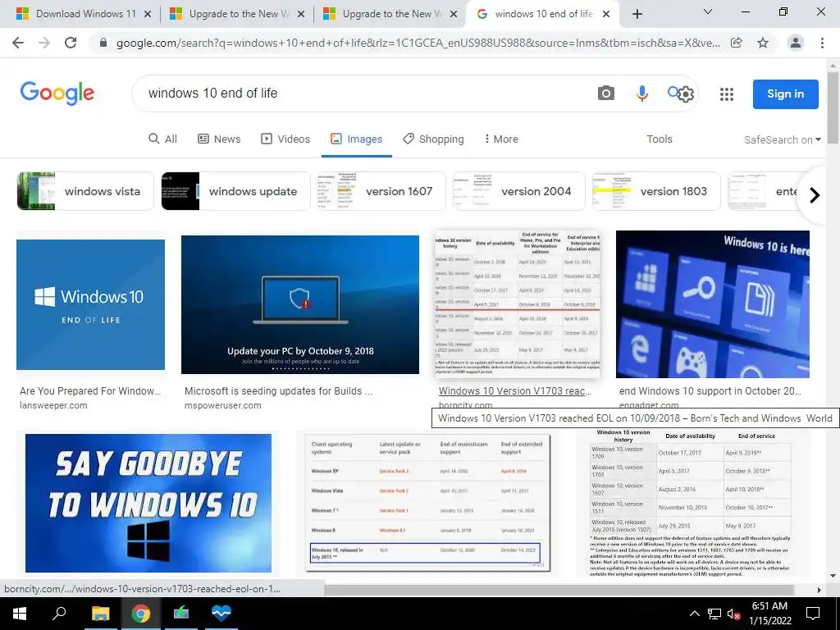The height and width of the screenshot is (630, 840).
Task: Bookmark this page with the star
Action: pyautogui.click(x=763, y=43)
